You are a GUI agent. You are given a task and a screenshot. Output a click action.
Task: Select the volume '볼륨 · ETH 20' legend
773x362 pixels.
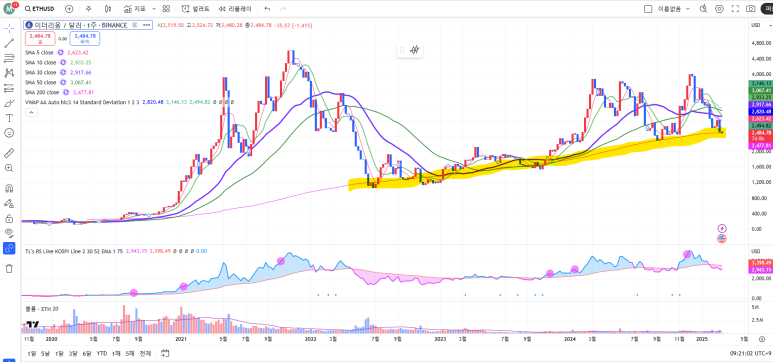click(42, 308)
